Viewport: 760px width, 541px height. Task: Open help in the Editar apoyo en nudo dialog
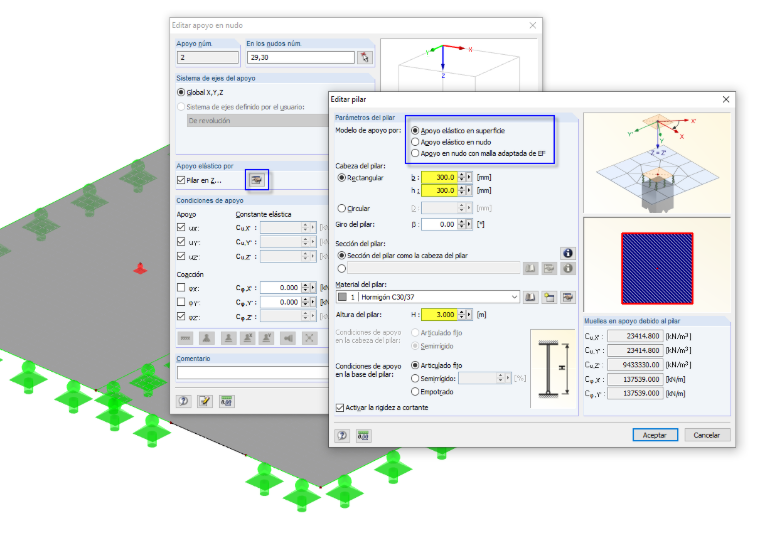(x=183, y=401)
